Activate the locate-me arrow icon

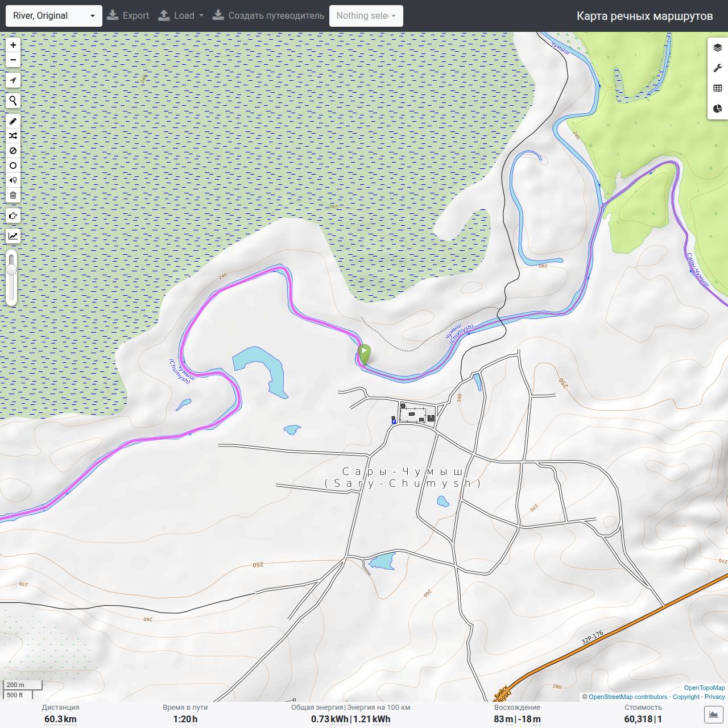click(13, 80)
